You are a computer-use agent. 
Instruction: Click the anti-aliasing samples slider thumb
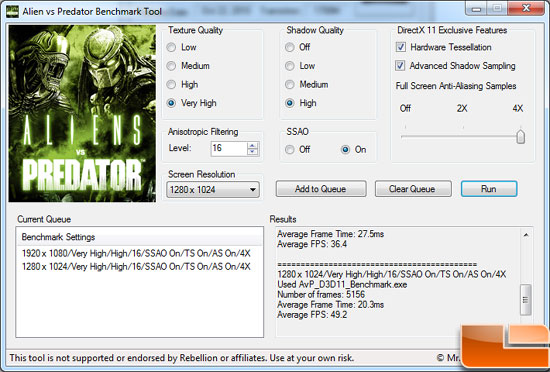pyautogui.click(x=521, y=136)
